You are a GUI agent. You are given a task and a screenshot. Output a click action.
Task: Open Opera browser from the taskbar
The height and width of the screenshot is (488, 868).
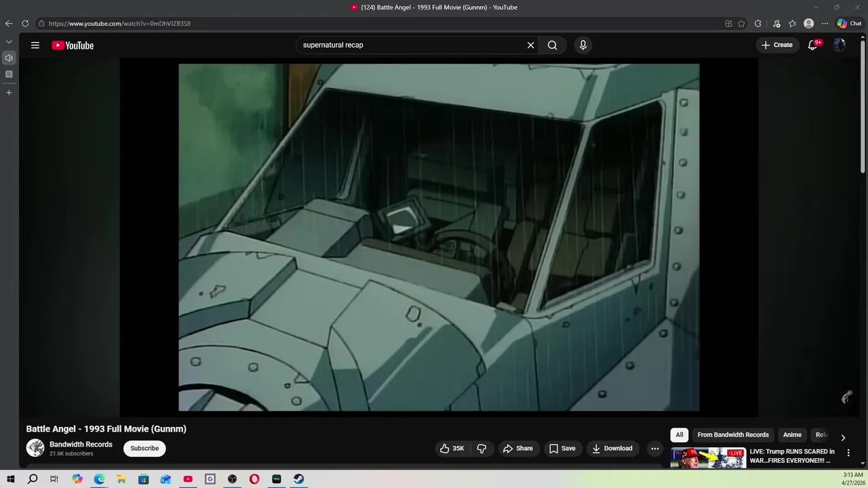[x=254, y=479]
